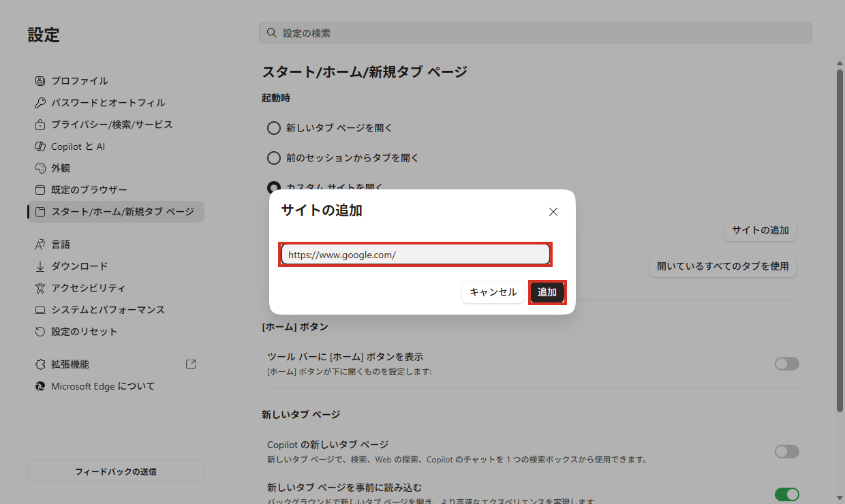Screen dimensions: 845x504
Task: Click the appearance palette icon
Action: click(40, 168)
